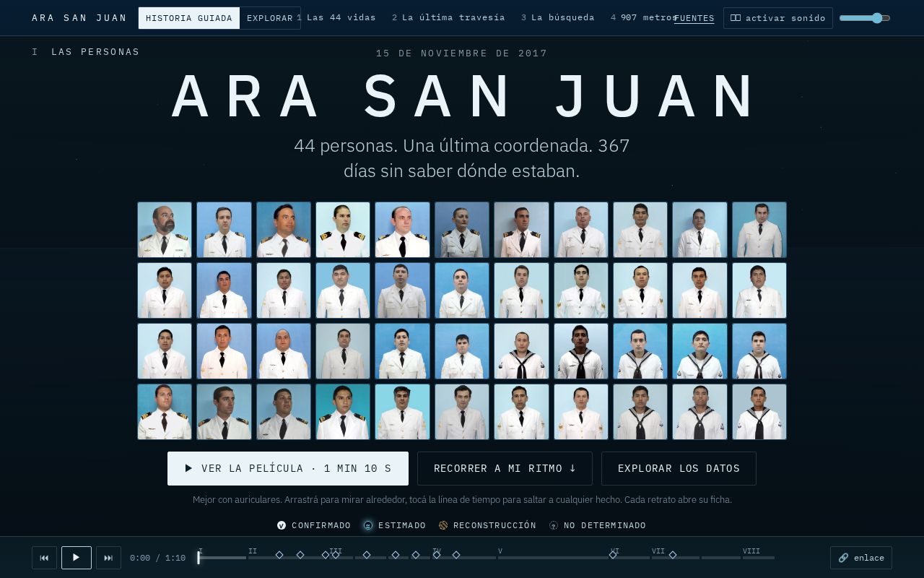This screenshot has width=924, height=578.
Task: Click the No determinado legend icon
Action: click(x=554, y=525)
